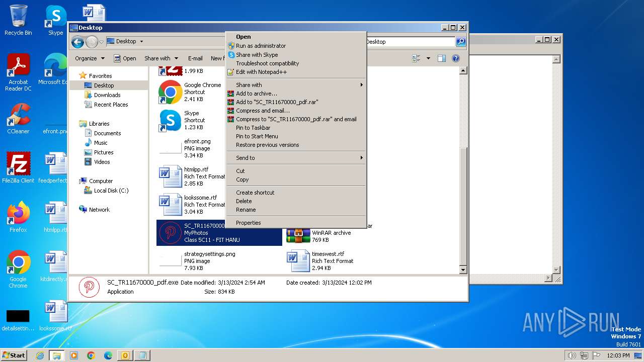Open the Recycle Bin desktop icon
Screen dimensions: 644x362
tap(18, 20)
